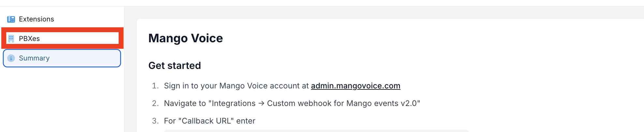Click the 'Navigate to' instruction in step two
644x132 pixels.
tap(185, 103)
